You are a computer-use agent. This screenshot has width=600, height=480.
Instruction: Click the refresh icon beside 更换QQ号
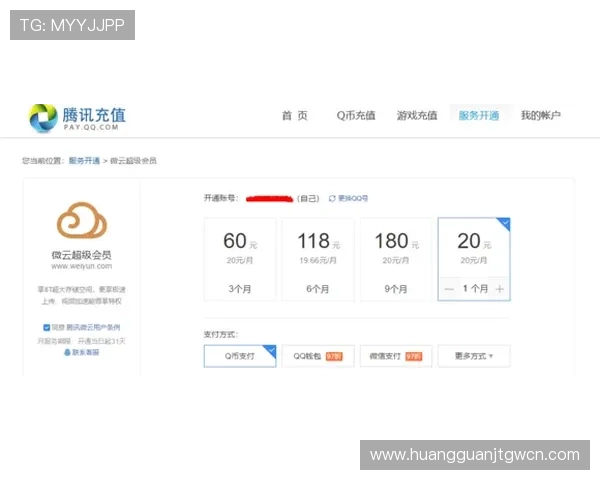click(x=332, y=198)
